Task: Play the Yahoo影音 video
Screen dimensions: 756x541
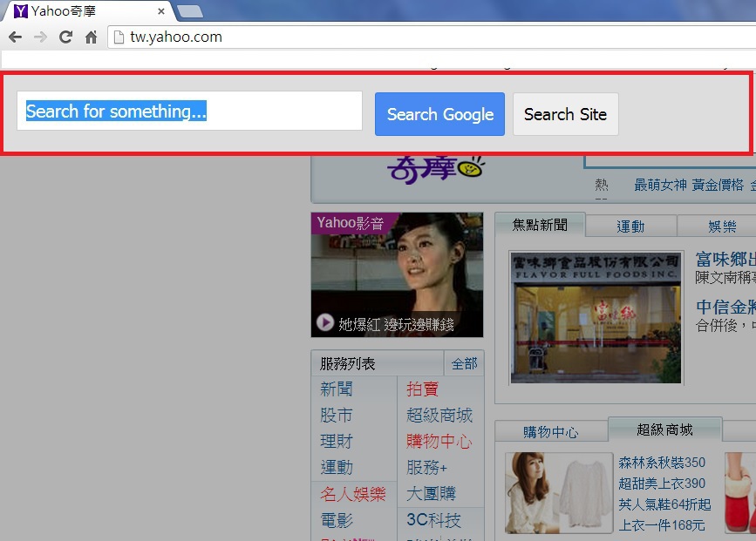Action: click(325, 322)
